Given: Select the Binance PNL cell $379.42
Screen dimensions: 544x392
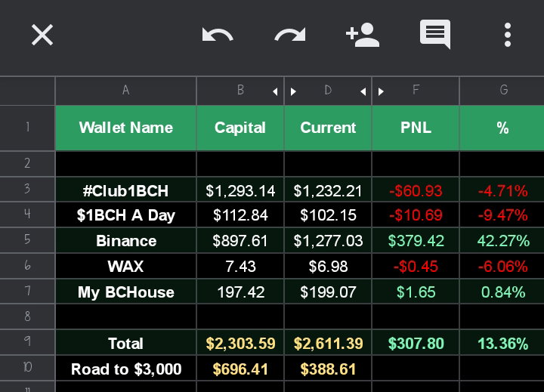Looking at the screenshot, I should (416, 240).
